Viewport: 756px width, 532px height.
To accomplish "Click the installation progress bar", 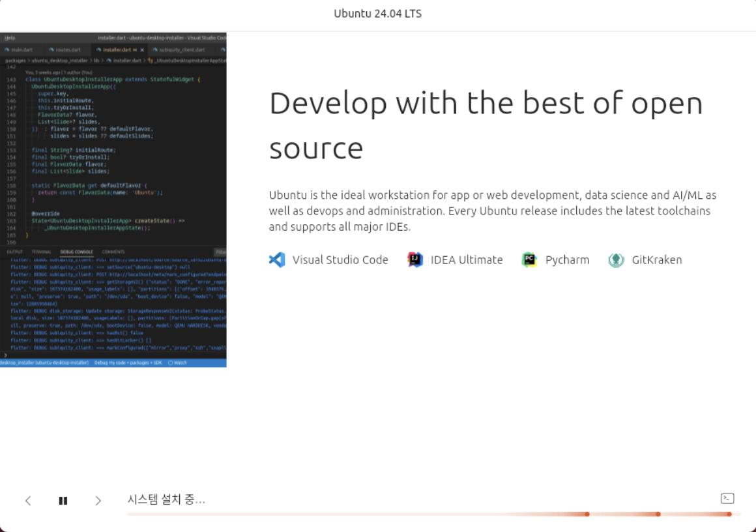I will point(434,514).
